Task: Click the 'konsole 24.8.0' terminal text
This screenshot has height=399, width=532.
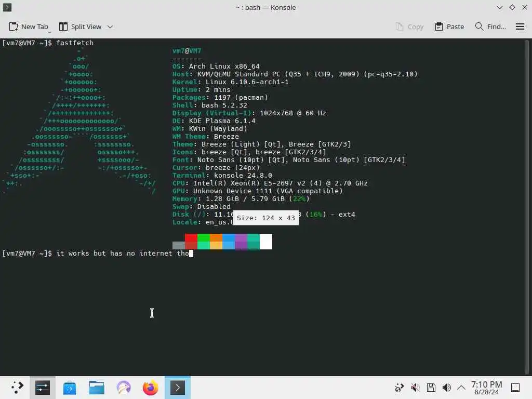Action: point(243,176)
